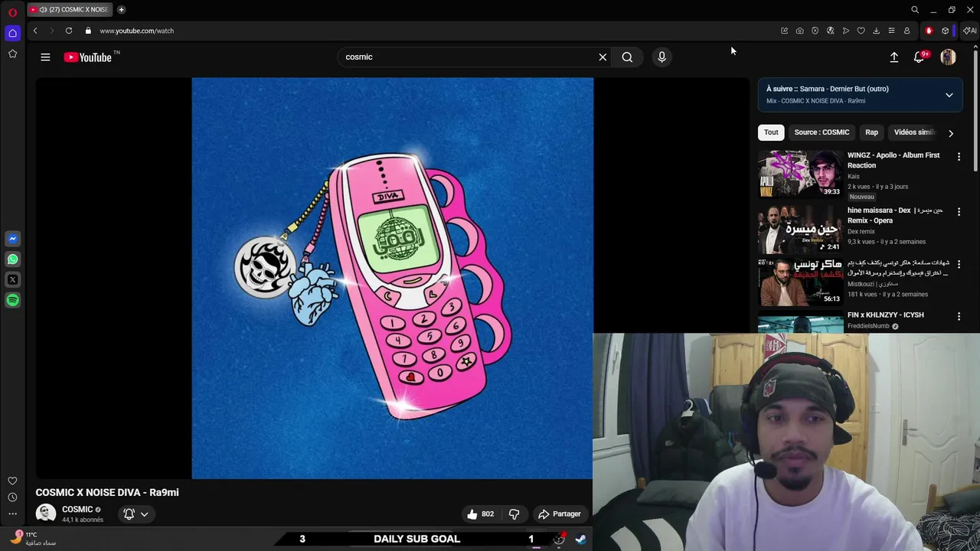Image resolution: width=980 pixels, height=551 pixels.
Task: Open YouTube account avatar menu
Action: click(948, 57)
